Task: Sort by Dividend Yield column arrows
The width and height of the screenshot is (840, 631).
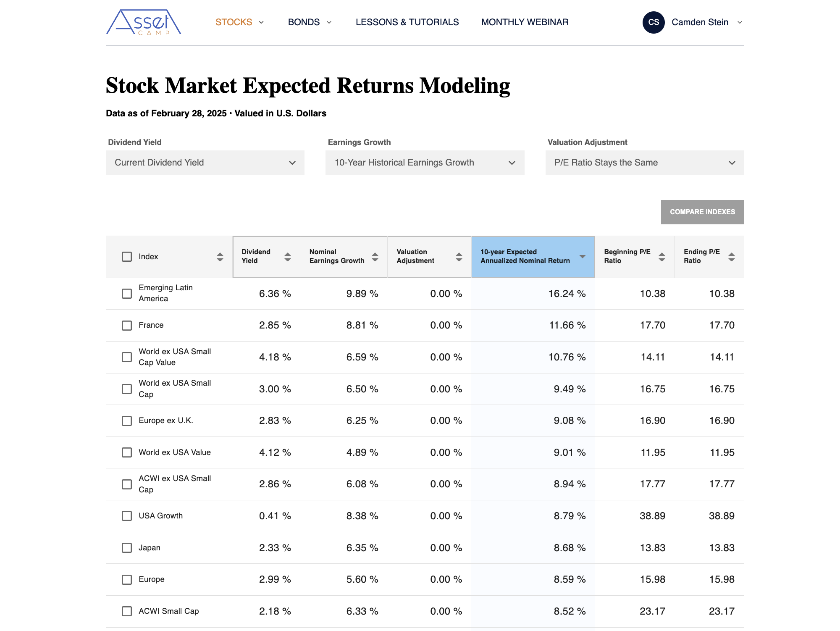Action: click(x=288, y=257)
